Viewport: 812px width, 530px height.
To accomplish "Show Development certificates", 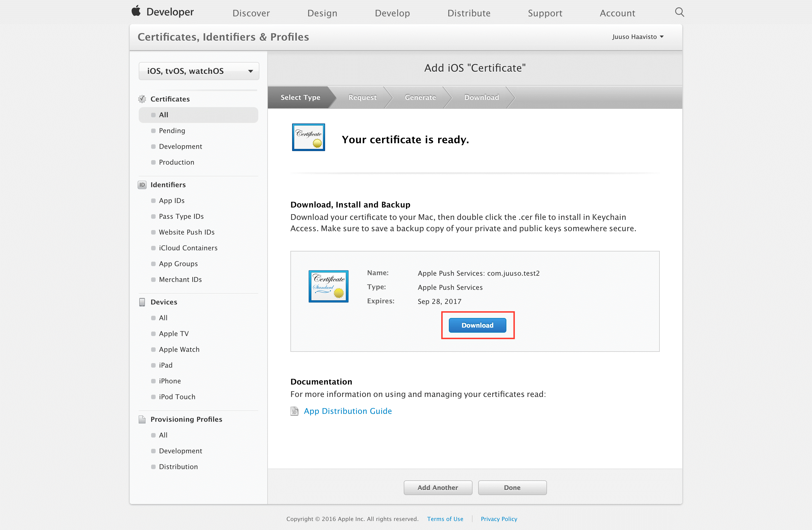I will pos(180,146).
